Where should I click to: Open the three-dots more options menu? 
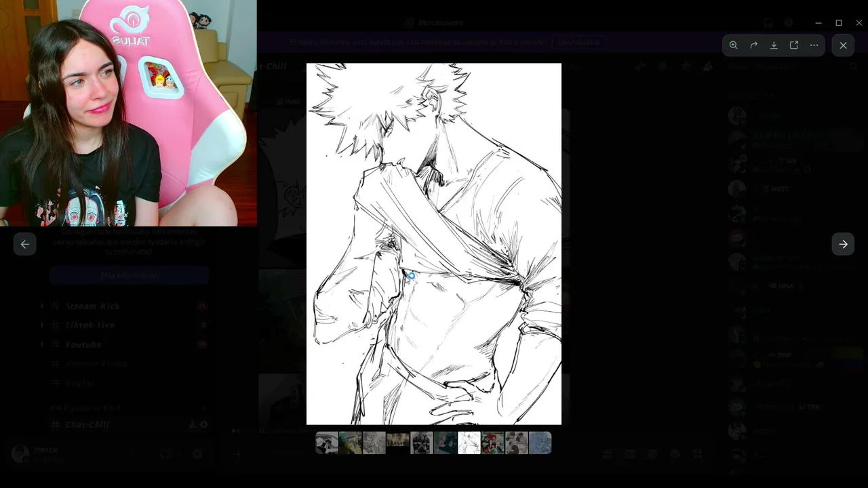point(814,45)
